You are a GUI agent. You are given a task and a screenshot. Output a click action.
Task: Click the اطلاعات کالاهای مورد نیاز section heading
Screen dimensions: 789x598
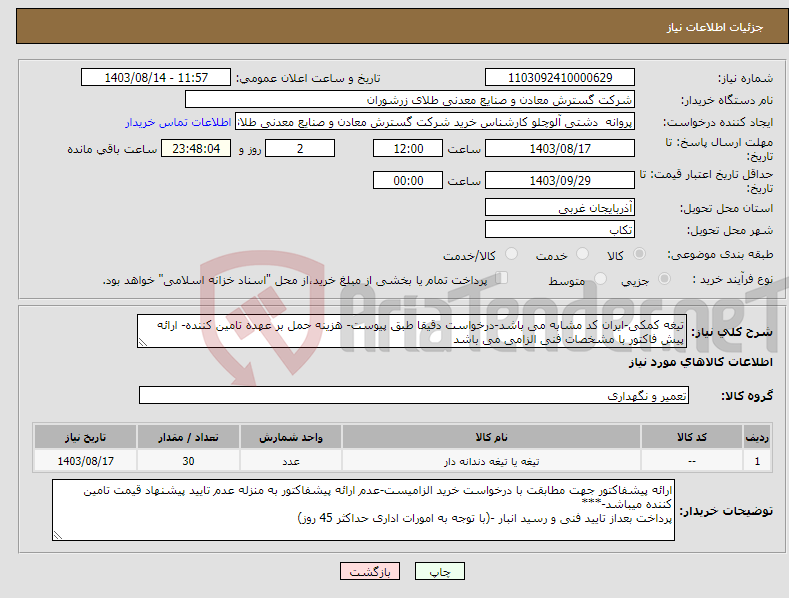(700, 362)
